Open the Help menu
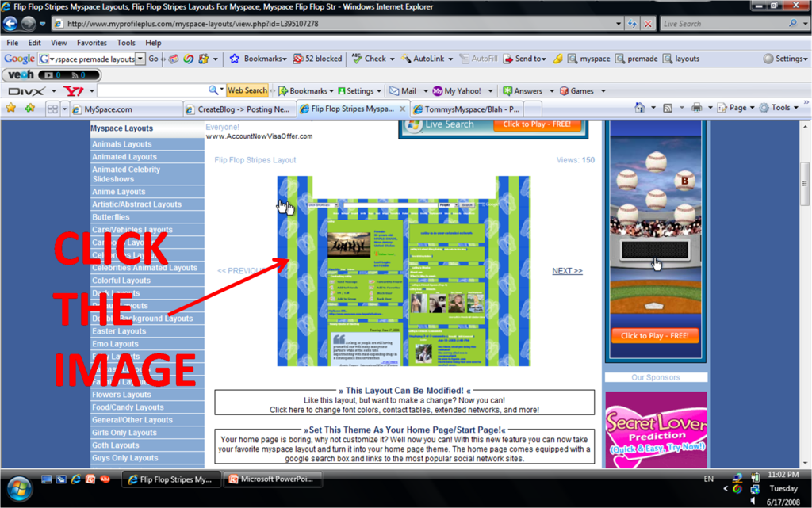 click(153, 43)
